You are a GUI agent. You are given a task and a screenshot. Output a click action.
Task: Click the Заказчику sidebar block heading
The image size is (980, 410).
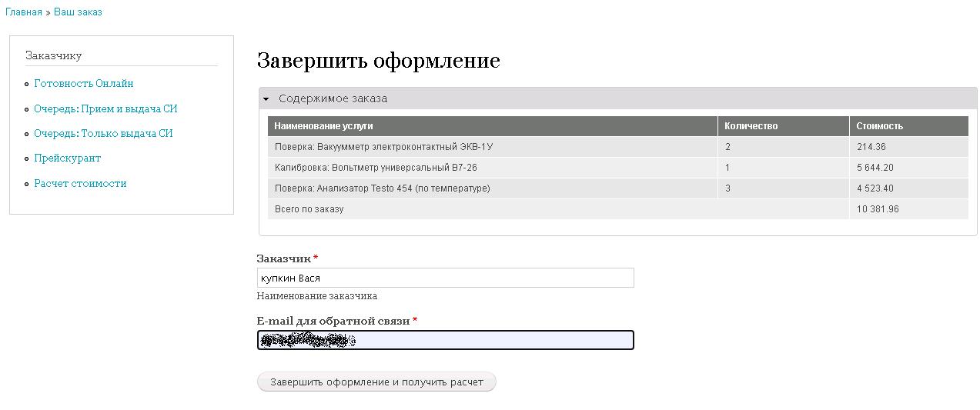53,55
